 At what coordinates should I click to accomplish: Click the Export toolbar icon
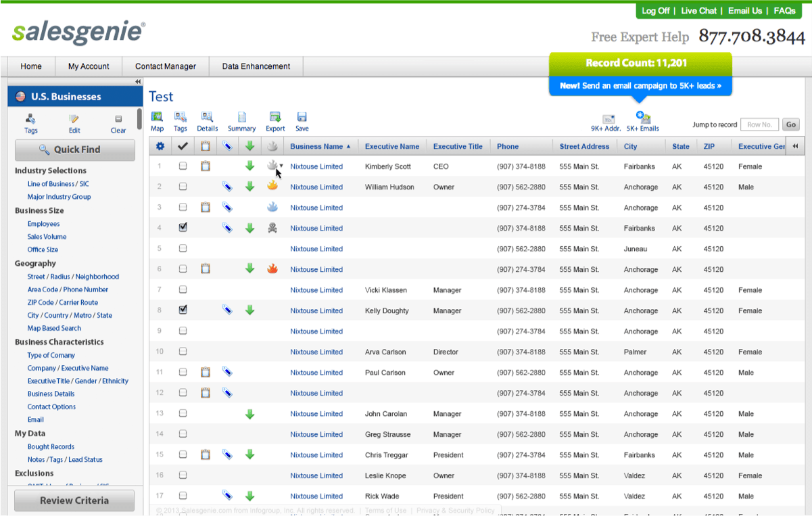tap(274, 117)
